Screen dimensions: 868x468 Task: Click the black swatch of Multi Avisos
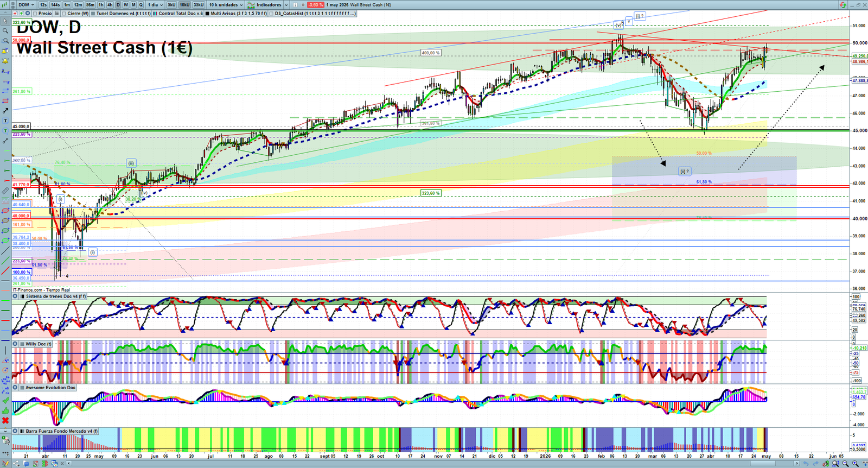[208, 13]
